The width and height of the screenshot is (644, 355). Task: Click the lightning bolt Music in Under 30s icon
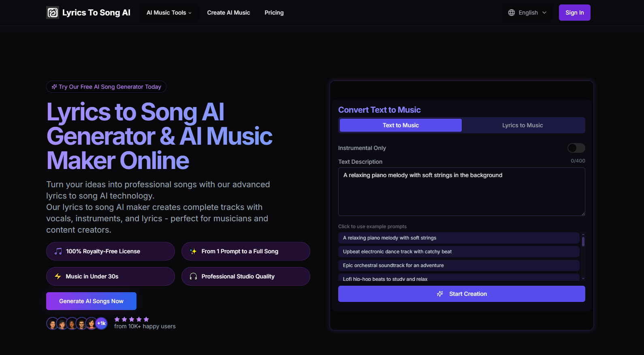click(x=58, y=276)
